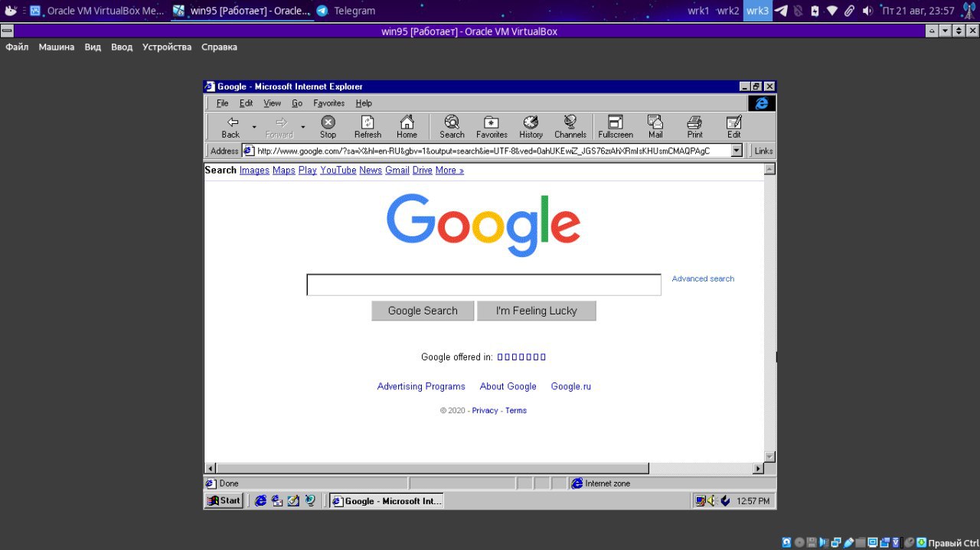Viewport: 980px width, 550px height.
Task: Click the I'm Feeling Lucky button
Action: tap(536, 311)
